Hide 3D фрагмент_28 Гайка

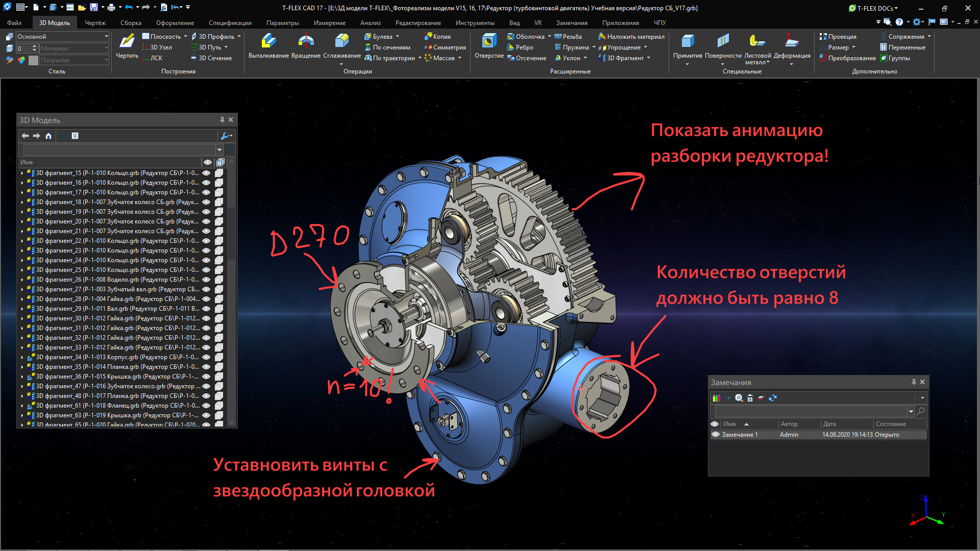(x=207, y=299)
